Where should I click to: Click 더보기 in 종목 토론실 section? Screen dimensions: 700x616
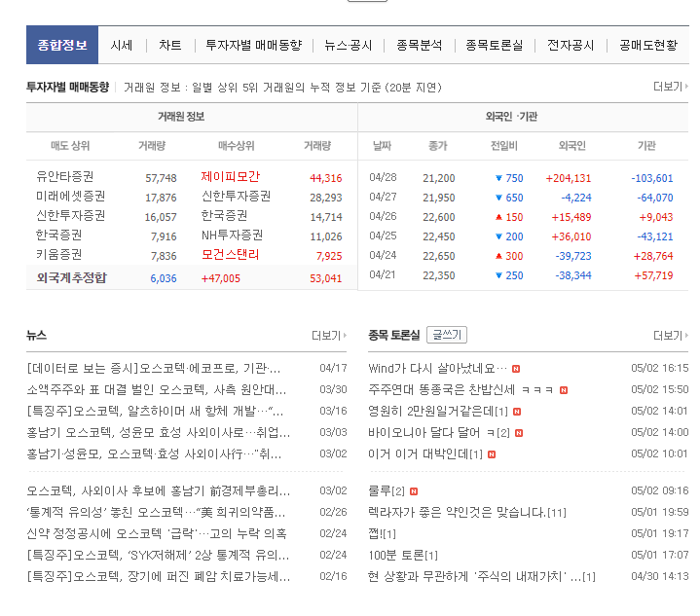[x=671, y=335]
